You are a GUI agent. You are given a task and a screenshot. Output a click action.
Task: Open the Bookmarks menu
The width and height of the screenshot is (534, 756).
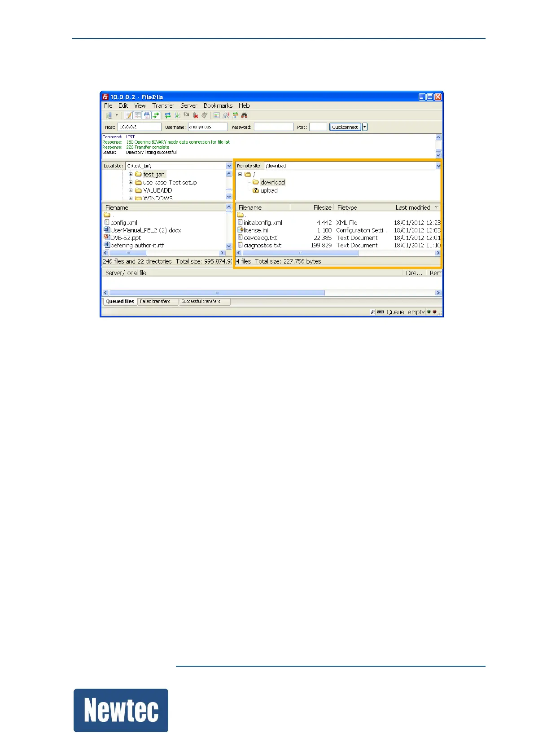click(x=218, y=105)
